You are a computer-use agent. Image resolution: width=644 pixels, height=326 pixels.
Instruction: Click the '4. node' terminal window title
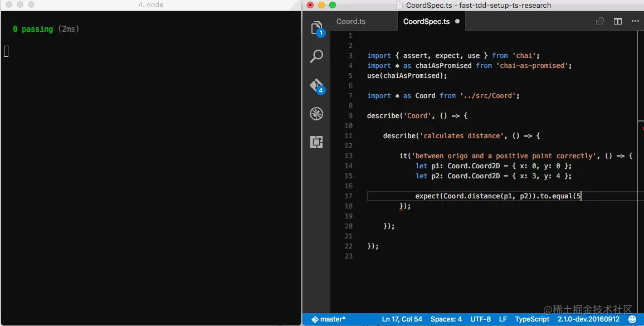point(151,5)
